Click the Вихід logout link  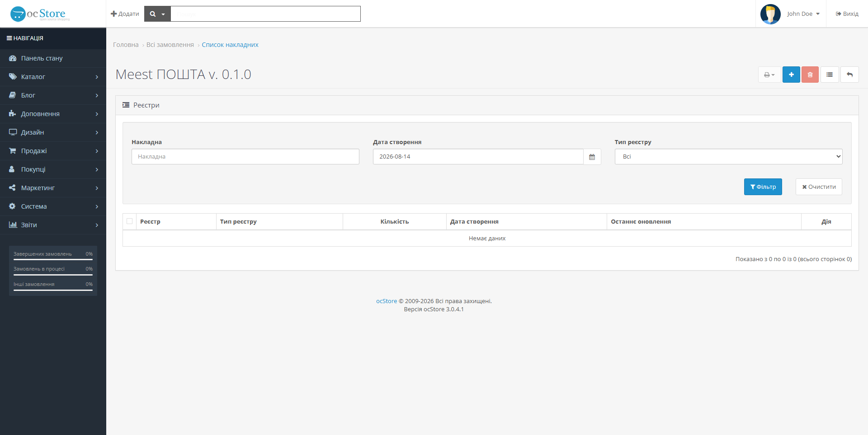click(847, 14)
